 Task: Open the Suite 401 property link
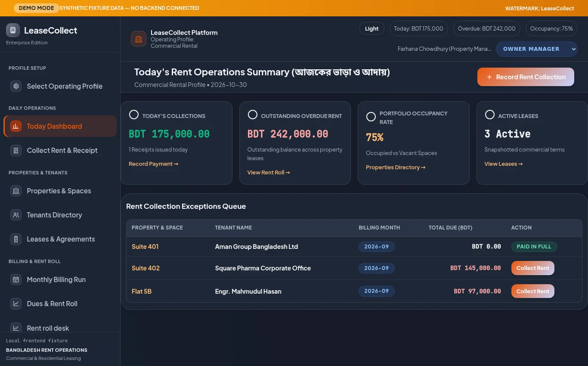point(145,247)
